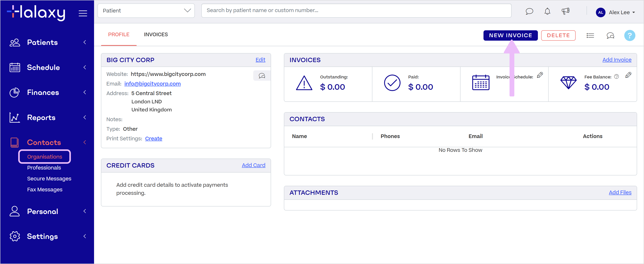Toggle the hamburger sidebar menu

(83, 13)
